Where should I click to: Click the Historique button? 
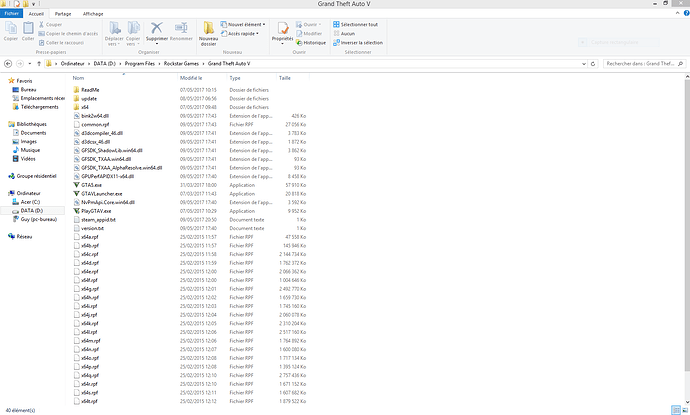311,43
